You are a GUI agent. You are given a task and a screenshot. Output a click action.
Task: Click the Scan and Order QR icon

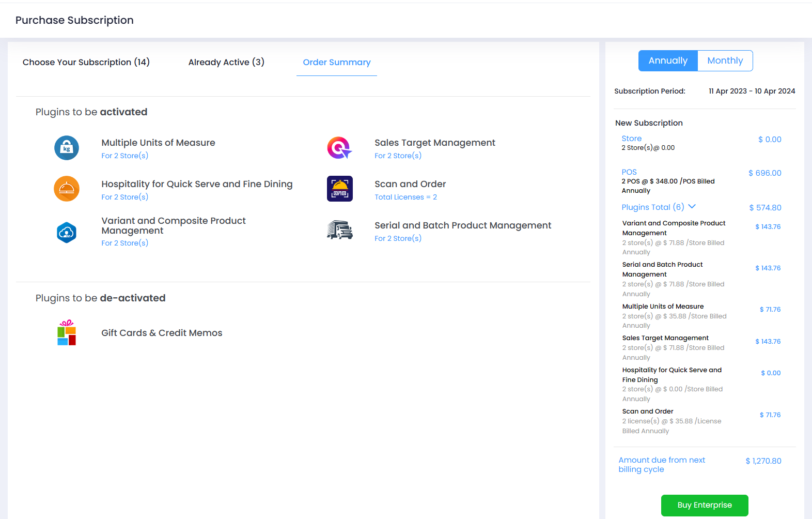click(339, 189)
